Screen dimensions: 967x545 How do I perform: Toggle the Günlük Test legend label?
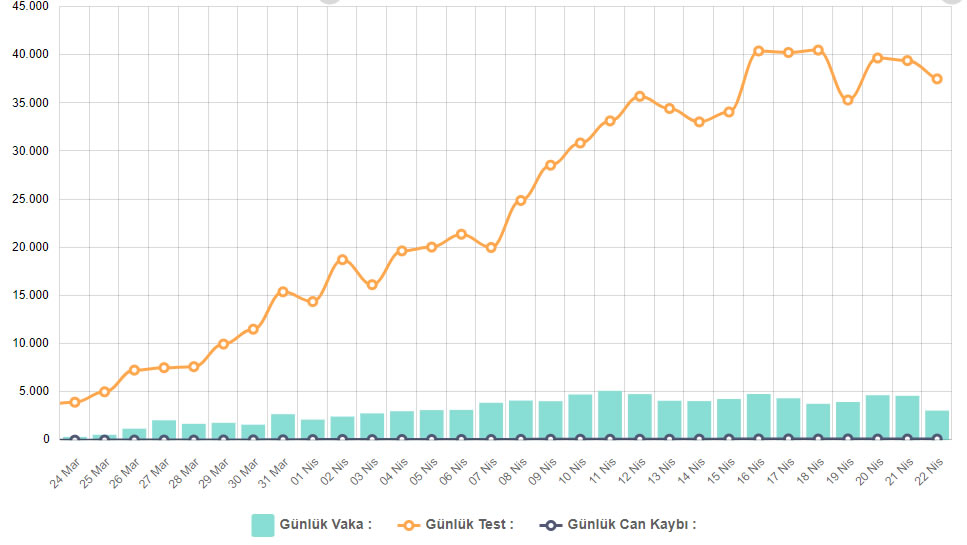(469, 524)
